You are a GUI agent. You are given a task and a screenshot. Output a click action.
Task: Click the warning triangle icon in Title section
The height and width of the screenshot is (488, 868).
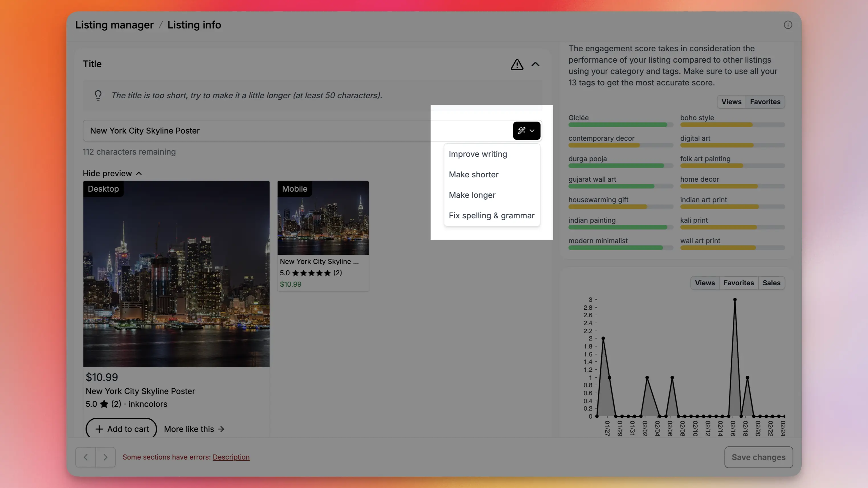(517, 64)
